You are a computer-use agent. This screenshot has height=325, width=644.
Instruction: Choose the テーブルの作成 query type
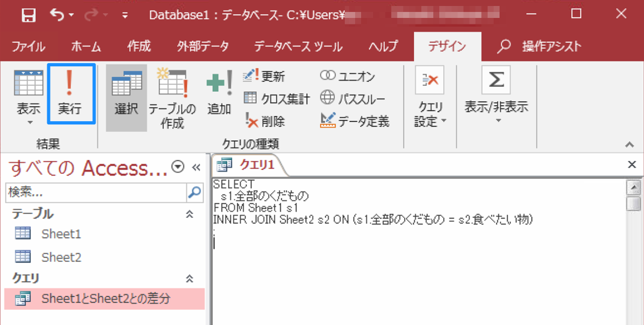[x=172, y=98]
